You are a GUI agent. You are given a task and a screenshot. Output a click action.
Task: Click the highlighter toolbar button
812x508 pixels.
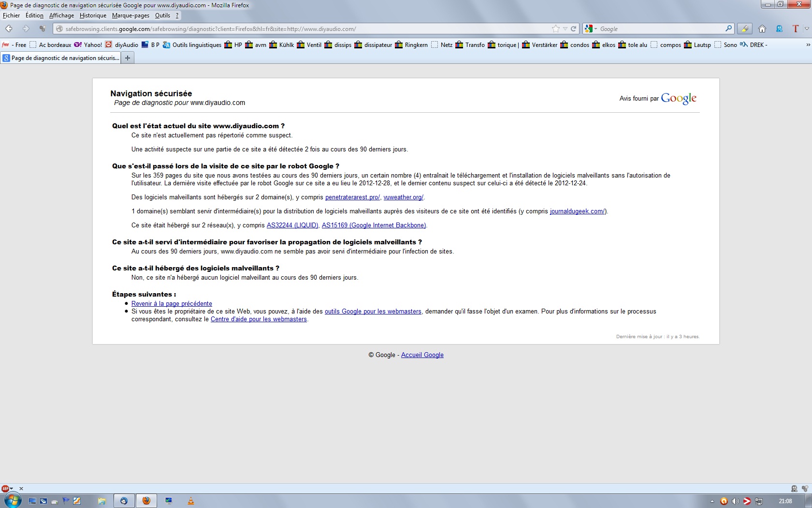pyautogui.click(x=745, y=29)
